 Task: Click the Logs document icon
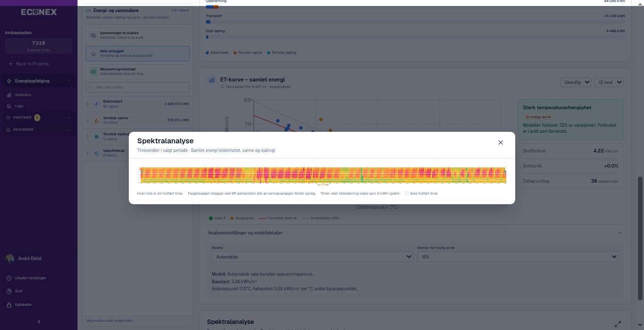point(9,106)
